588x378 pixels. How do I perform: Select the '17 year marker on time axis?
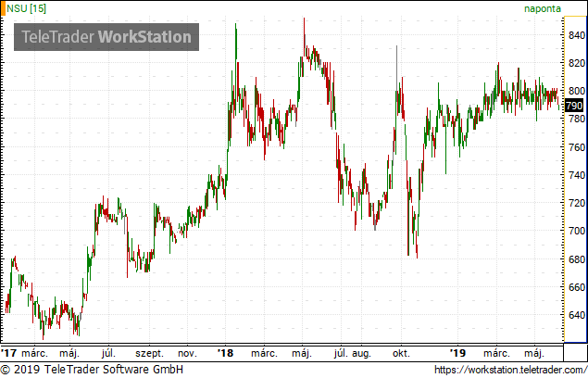[9, 353]
